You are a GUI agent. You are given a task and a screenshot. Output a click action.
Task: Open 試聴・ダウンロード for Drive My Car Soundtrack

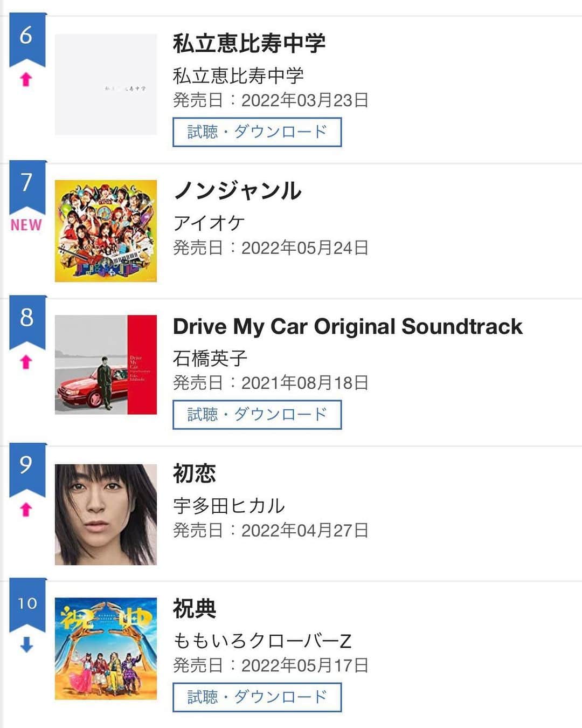pos(257,415)
